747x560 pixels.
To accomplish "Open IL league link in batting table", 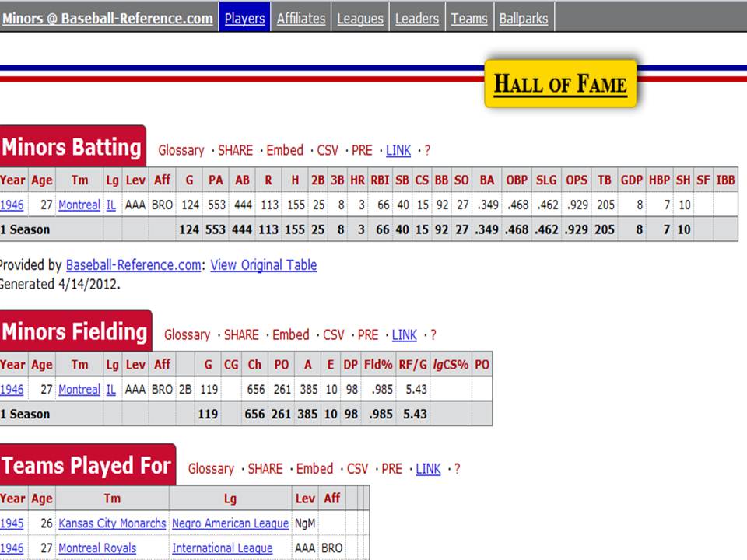I will click(x=111, y=205).
